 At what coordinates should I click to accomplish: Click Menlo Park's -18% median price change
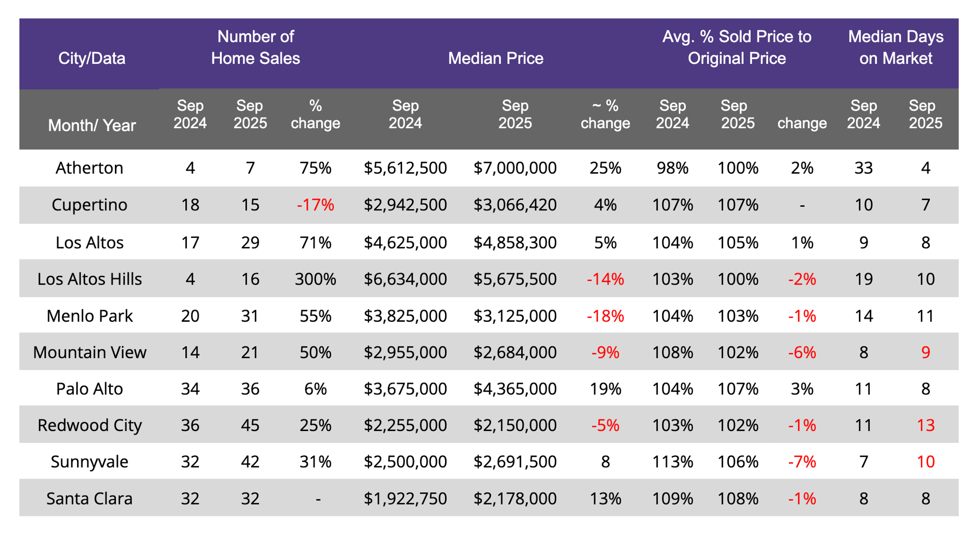click(x=605, y=316)
